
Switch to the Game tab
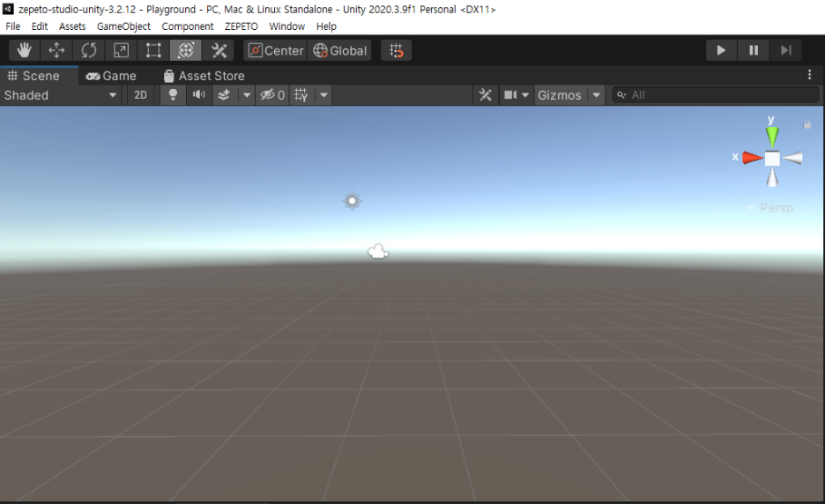pos(111,76)
